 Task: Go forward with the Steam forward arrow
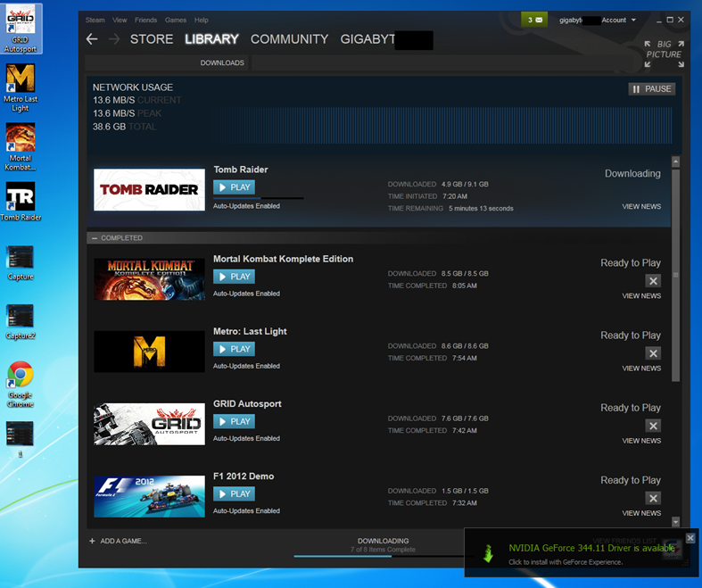click(x=114, y=39)
